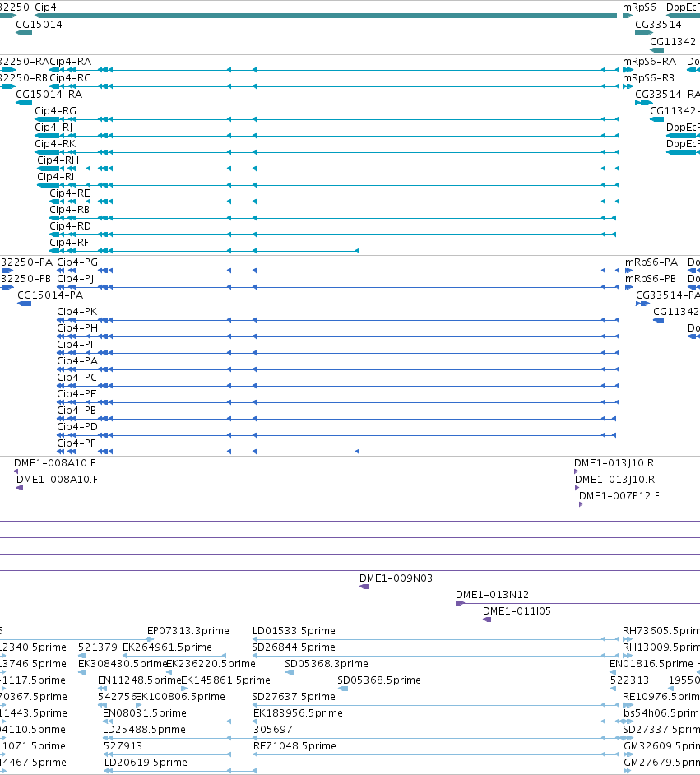Select the Cip4 gene span bar
This screenshot has width=700, height=775.
326,16
